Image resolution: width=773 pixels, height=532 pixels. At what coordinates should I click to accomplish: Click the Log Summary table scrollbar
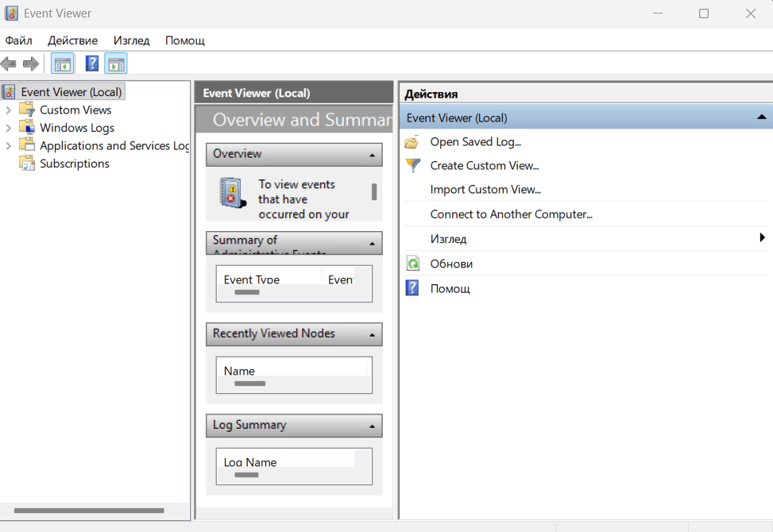246,475
